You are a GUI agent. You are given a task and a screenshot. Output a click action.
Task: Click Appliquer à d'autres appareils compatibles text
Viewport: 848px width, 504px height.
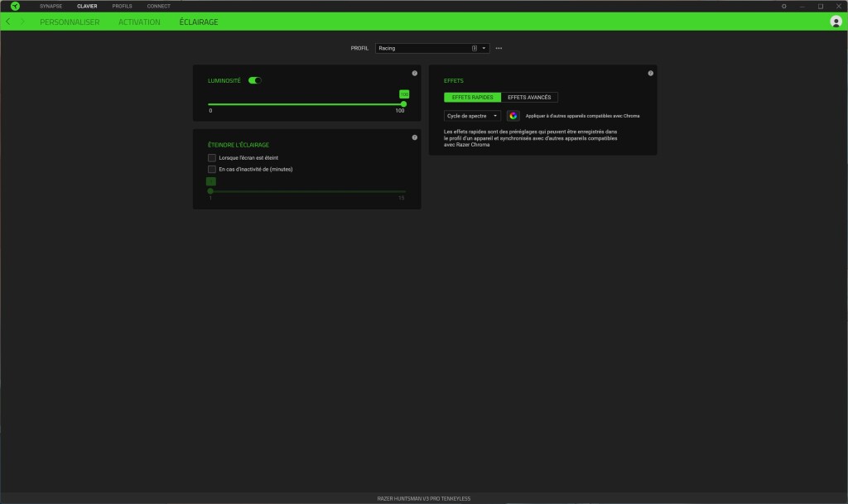click(x=582, y=116)
